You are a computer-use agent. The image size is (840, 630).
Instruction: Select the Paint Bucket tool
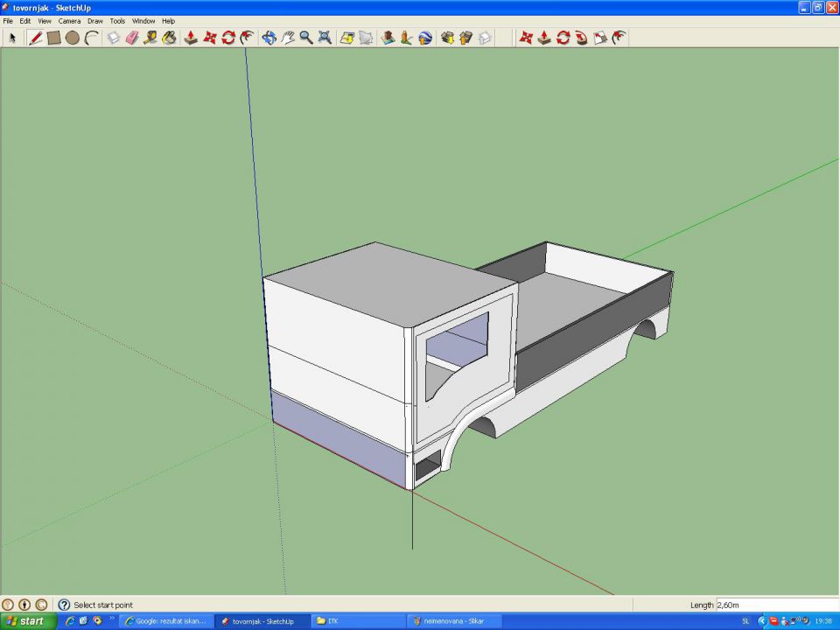click(x=167, y=38)
